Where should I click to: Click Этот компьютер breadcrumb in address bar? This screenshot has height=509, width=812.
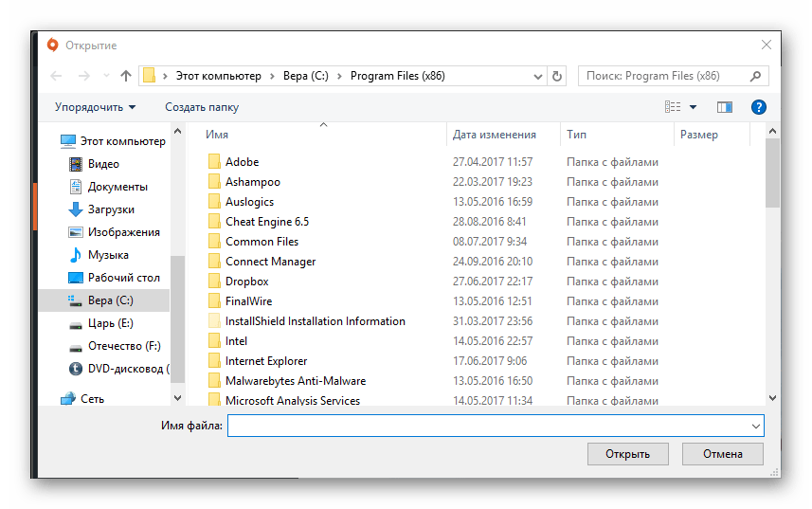pos(219,76)
